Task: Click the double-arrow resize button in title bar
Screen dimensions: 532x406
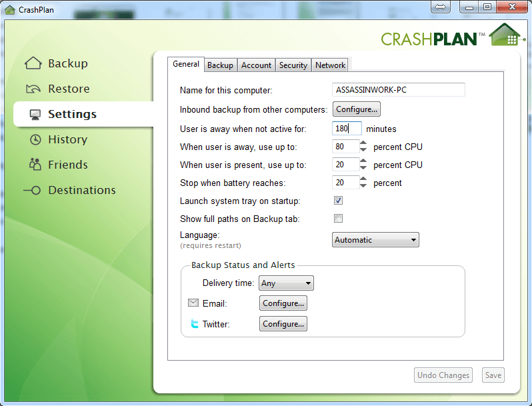Action: pos(441,7)
